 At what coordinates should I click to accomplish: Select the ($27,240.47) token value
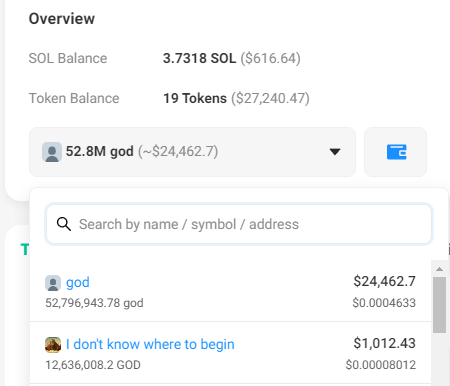270,98
